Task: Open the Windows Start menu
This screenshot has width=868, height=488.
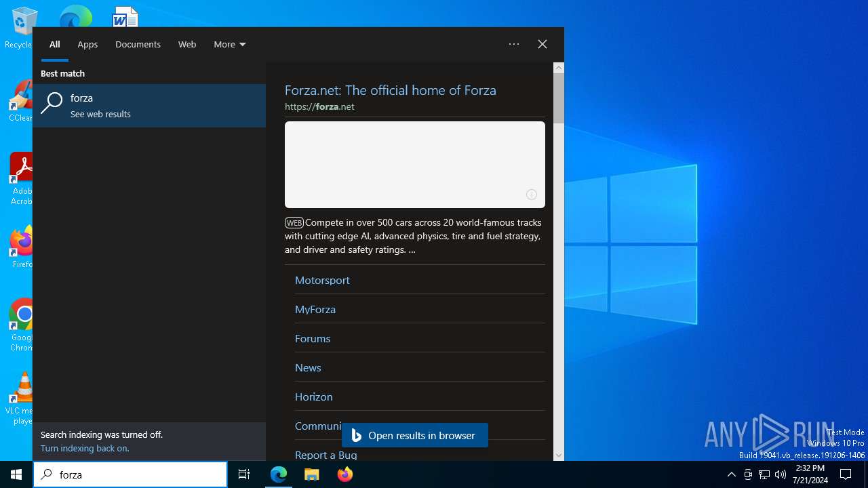Action: point(16,474)
